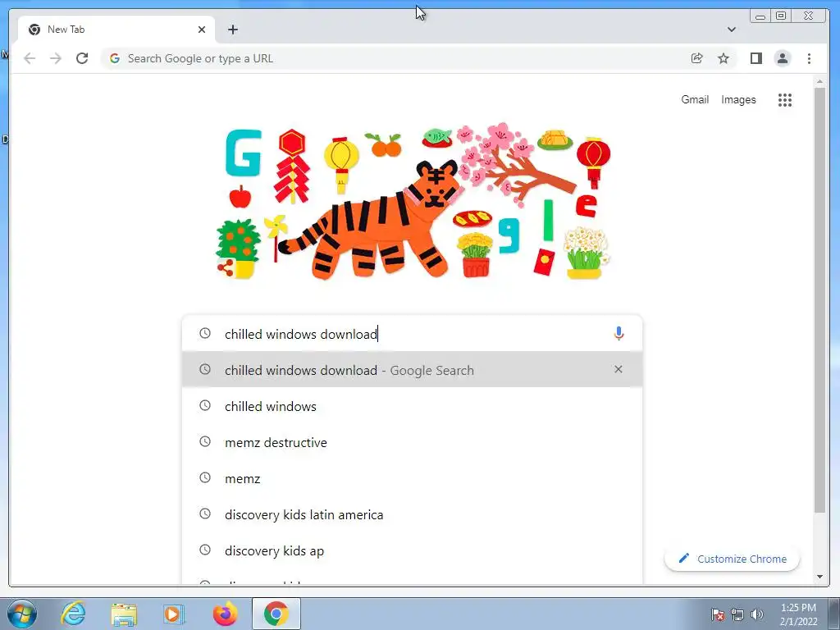
Task: Launch Firefox from the taskbar
Action: click(x=225, y=614)
